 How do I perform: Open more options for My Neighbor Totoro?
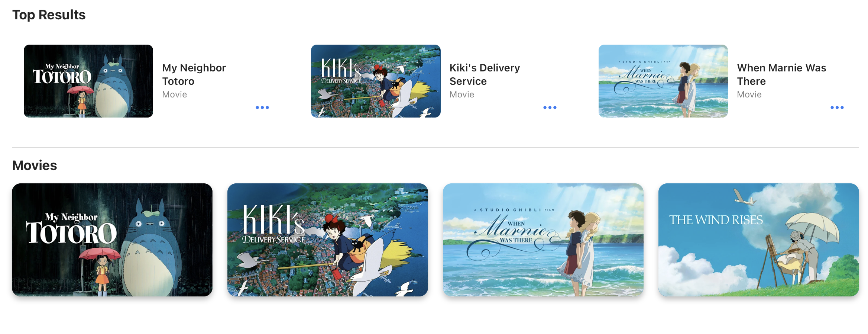(x=262, y=107)
